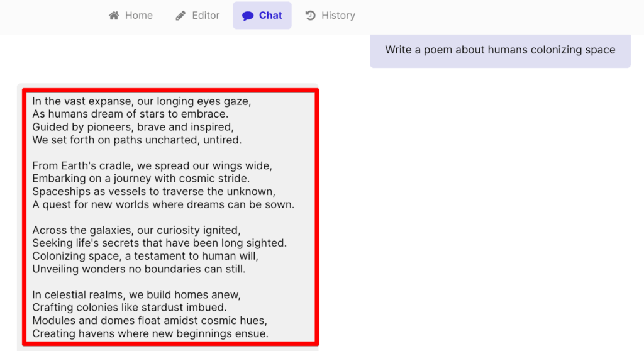This screenshot has height=351, width=644.
Task: Click the line starting "In celestial realms"
Action: (x=136, y=295)
